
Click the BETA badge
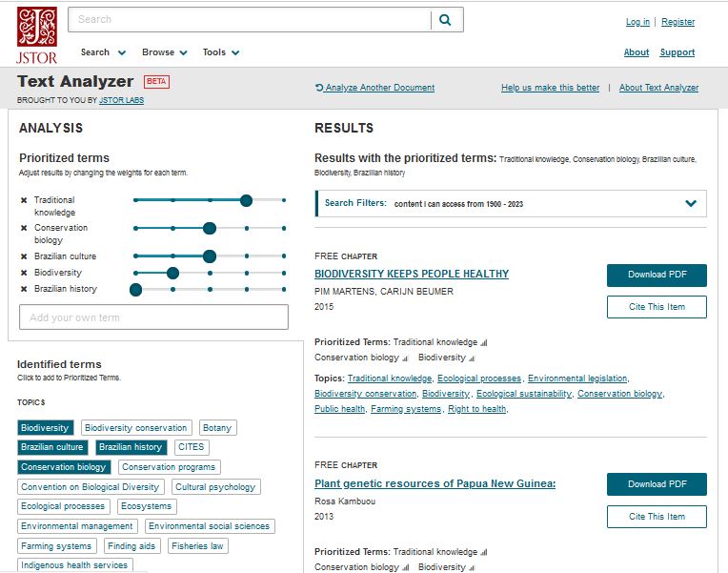coord(156,82)
